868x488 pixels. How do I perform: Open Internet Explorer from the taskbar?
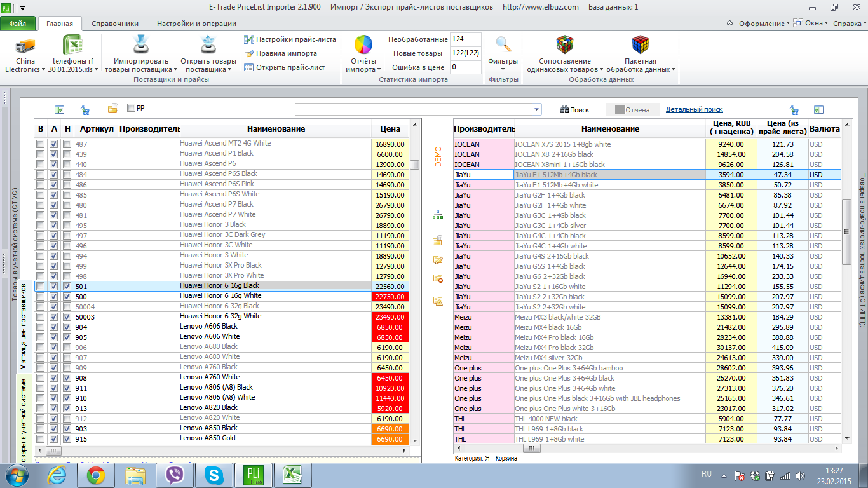click(57, 475)
